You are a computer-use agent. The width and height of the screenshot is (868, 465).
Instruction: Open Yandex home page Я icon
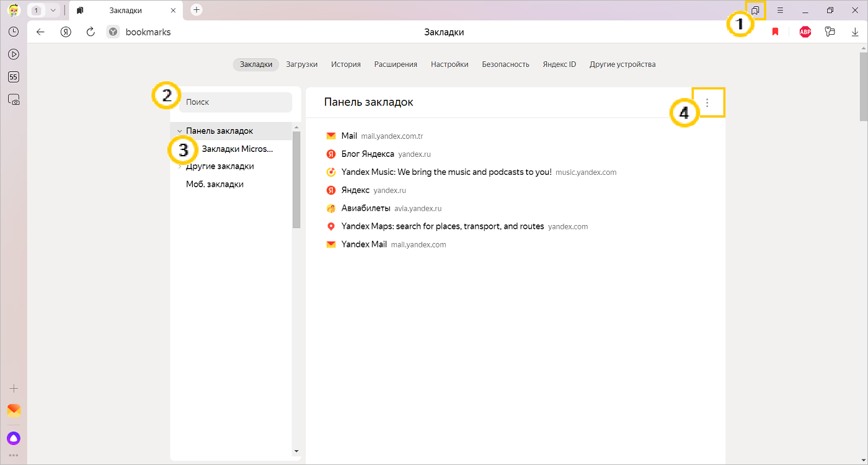(x=66, y=32)
